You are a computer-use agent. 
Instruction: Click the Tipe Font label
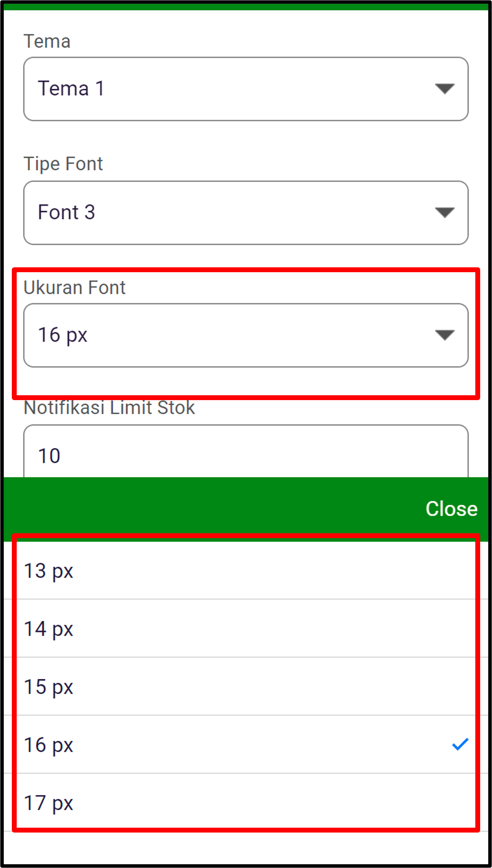63,163
